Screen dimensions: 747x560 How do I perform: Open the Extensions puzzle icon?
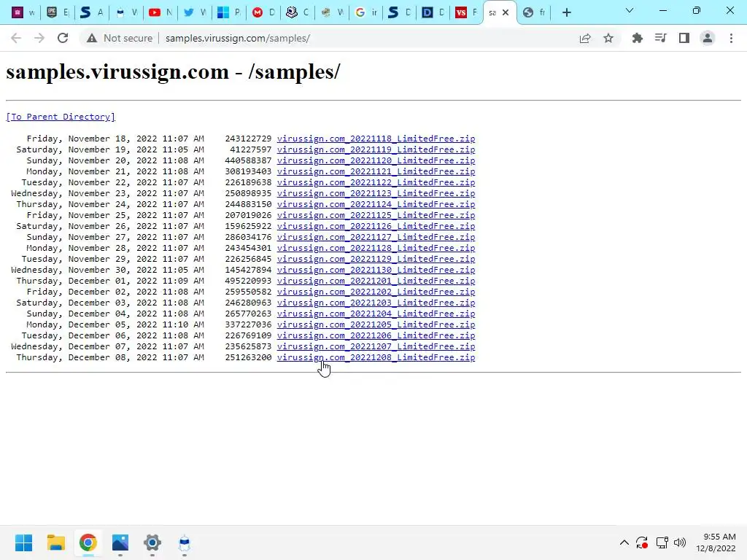click(638, 38)
